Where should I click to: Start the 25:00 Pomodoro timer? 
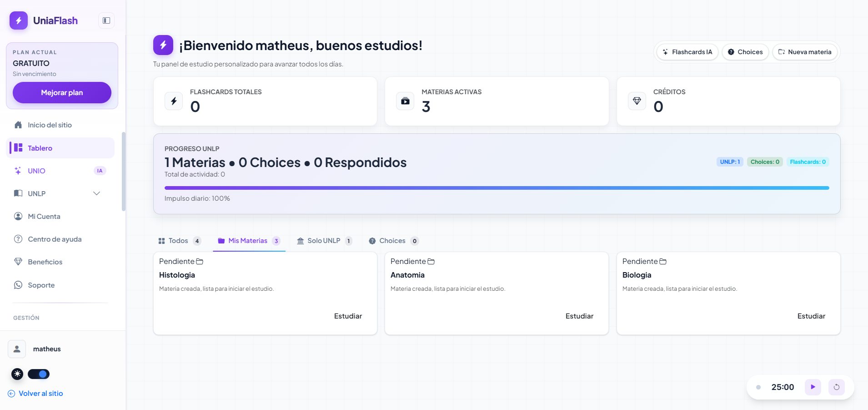[x=813, y=387]
